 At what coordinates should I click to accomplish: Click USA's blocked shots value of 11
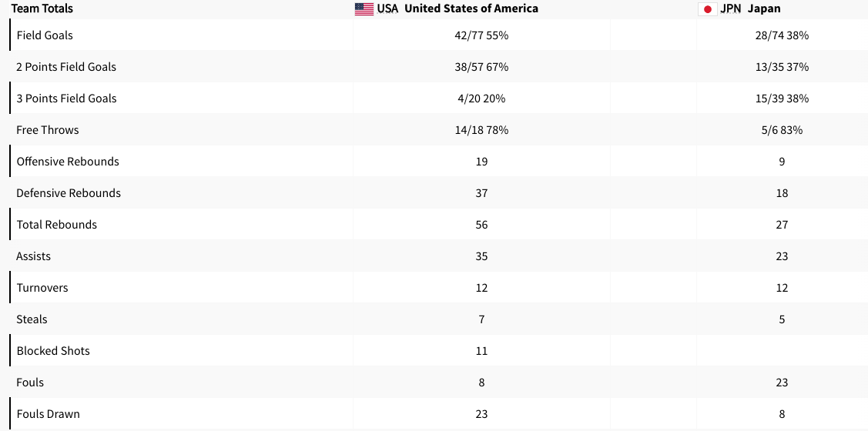[x=481, y=351]
